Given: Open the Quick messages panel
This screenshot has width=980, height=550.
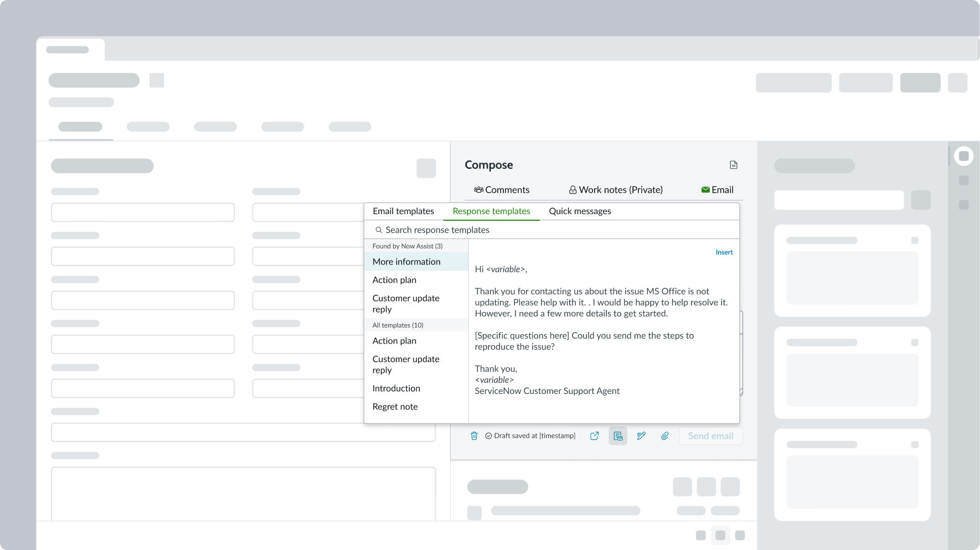Looking at the screenshot, I should tap(580, 211).
